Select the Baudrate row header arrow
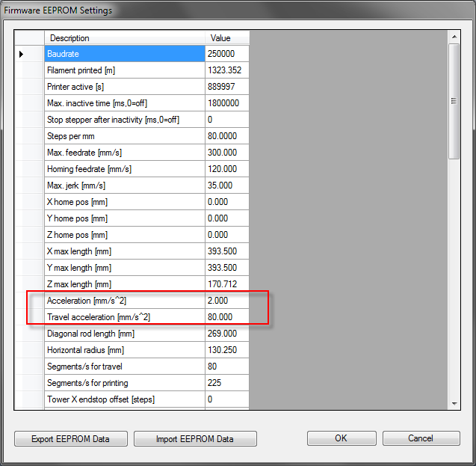This screenshot has width=476, height=466. tap(22, 54)
